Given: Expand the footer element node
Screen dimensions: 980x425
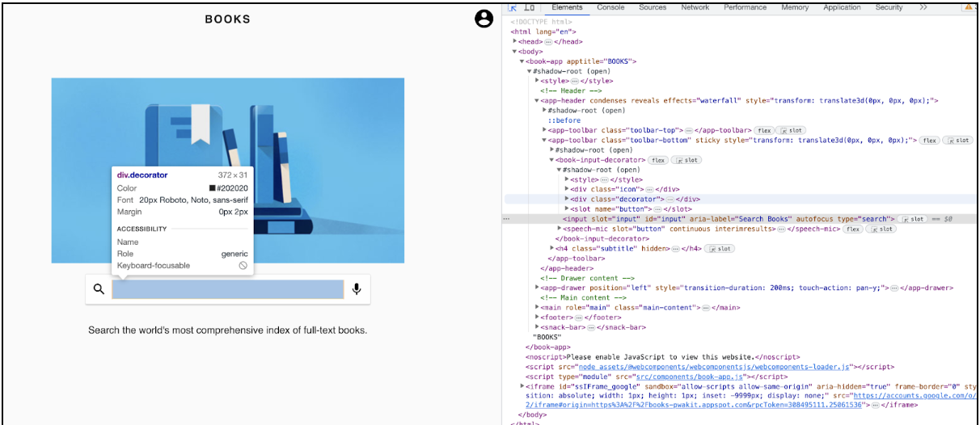Looking at the screenshot, I should (538, 318).
